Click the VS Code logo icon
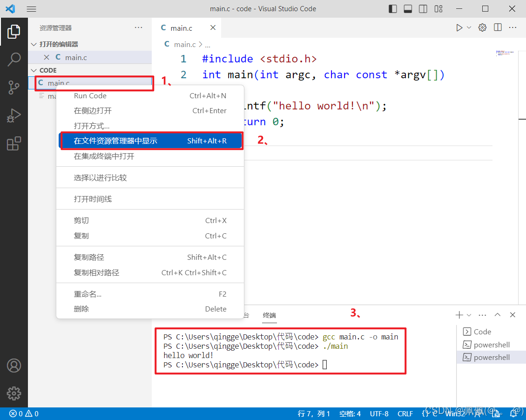The image size is (526, 420). coord(10,9)
